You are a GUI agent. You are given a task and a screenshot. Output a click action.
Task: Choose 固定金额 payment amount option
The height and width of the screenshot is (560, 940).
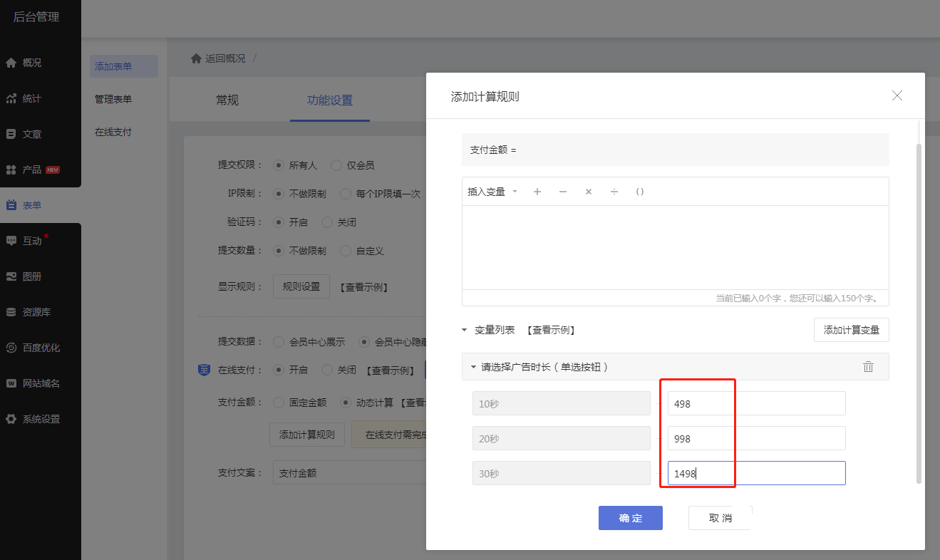pyautogui.click(x=279, y=403)
